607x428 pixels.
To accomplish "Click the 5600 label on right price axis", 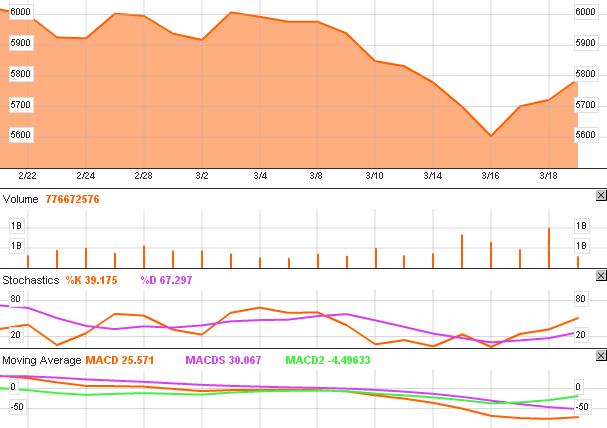I will 586,135.
